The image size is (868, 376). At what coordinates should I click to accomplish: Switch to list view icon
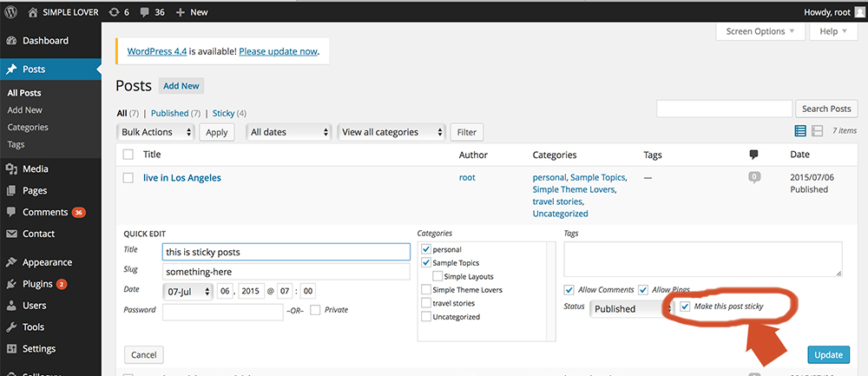pos(800,130)
